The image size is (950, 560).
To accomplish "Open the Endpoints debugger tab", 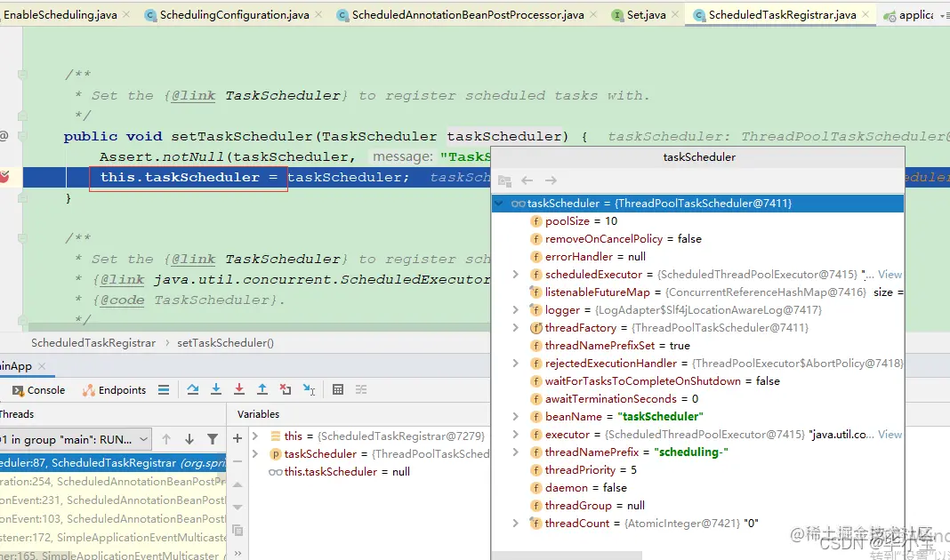I will [x=115, y=390].
